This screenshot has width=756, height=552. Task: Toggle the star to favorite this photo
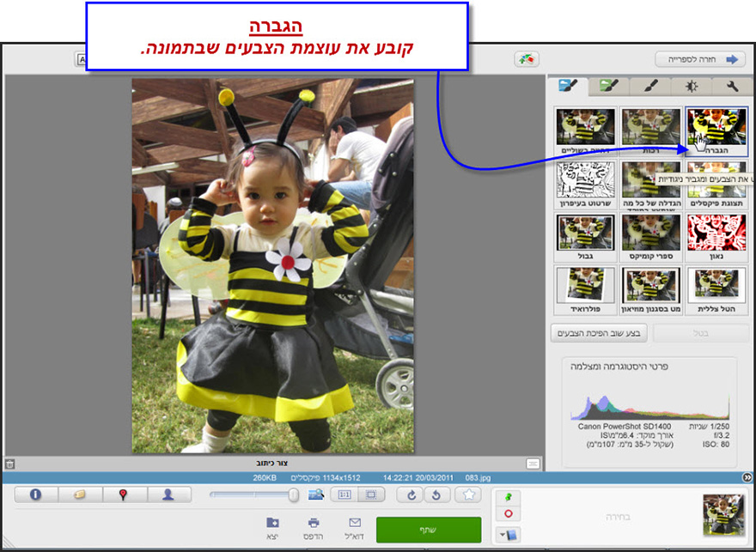tap(466, 496)
